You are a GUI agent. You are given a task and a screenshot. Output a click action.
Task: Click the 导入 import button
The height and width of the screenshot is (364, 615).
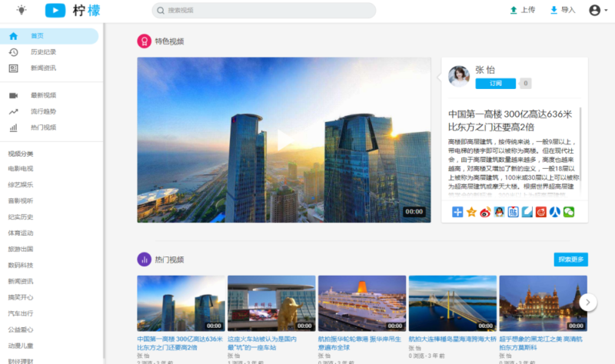pyautogui.click(x=563, y=10)
